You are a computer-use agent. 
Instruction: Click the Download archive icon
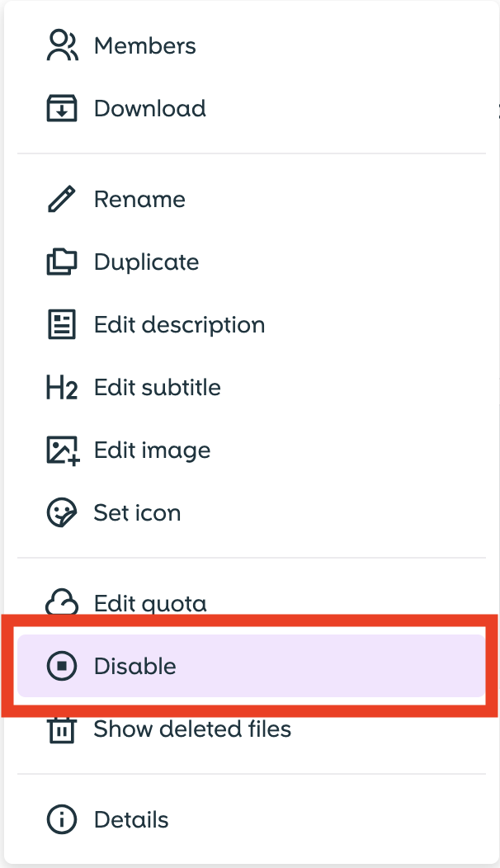point(62,108)
